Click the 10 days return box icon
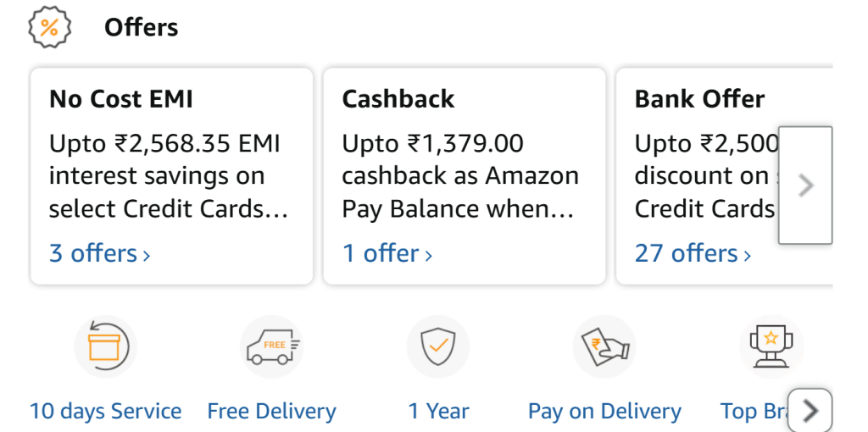The width and height of the screenshot is (868, 432). coord(105,346)
